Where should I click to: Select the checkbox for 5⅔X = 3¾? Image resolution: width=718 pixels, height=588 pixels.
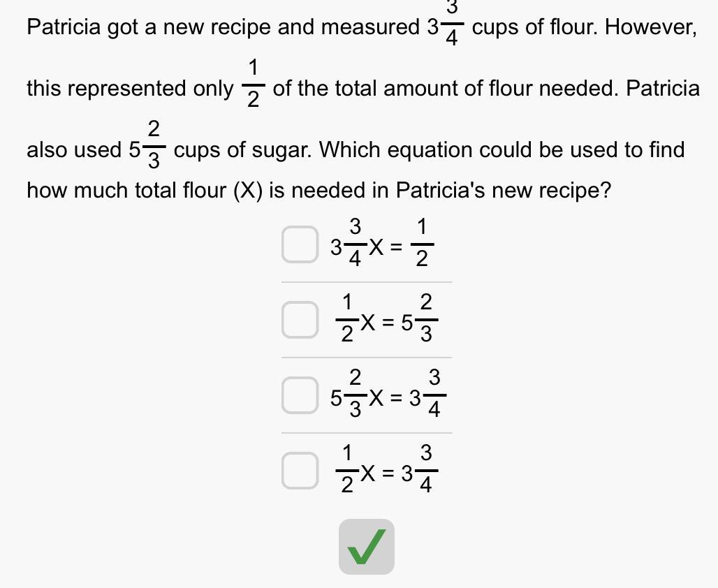pos(300,396)
